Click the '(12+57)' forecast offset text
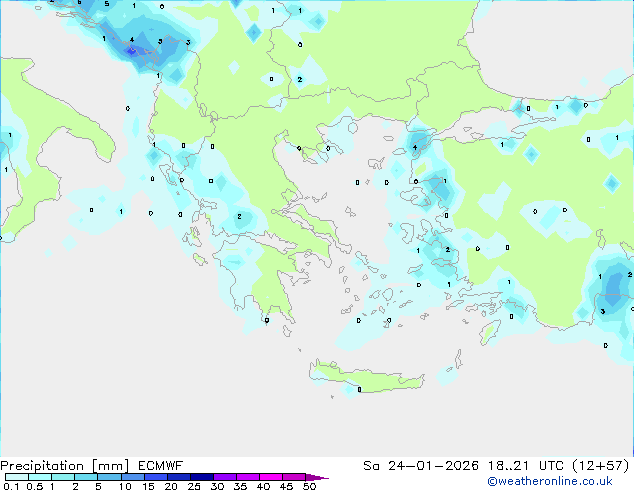Image resolution: width=634 pixels, height=490 pixels. [601, 466]
